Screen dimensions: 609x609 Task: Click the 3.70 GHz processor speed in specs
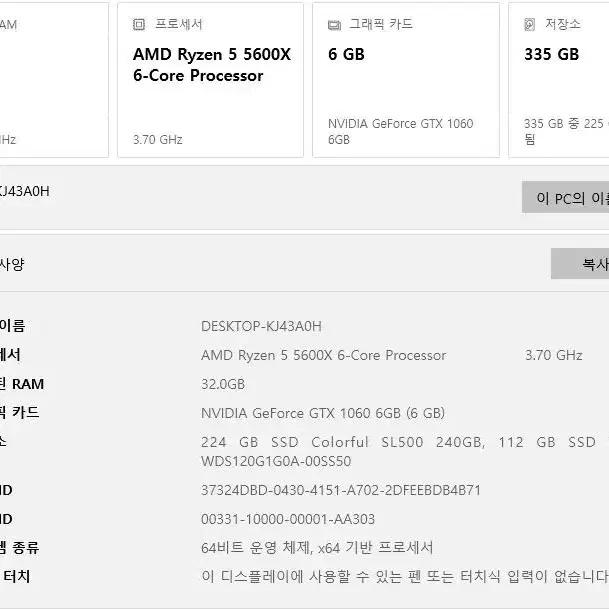(553, 355)
